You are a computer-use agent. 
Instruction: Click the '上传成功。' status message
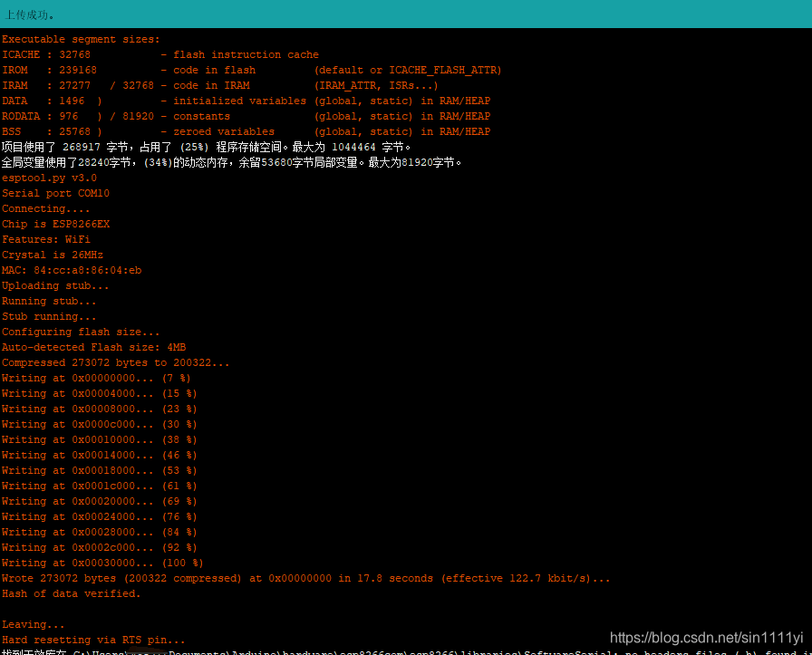click(x=30, y=15)
